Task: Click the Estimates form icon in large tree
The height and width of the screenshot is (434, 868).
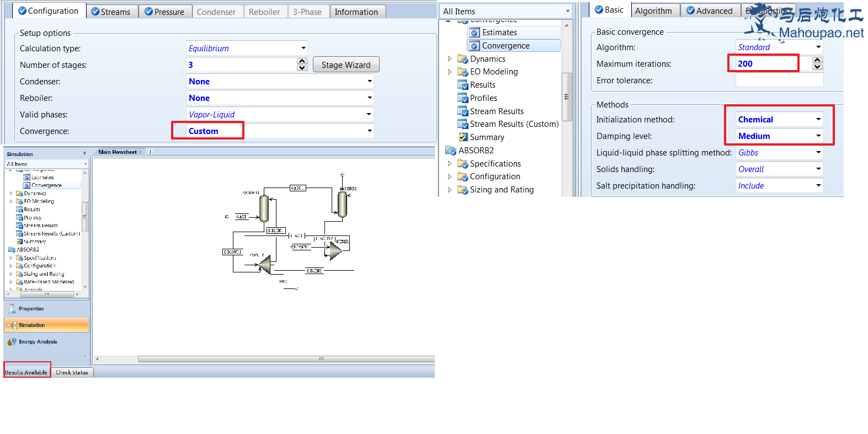Action: [474, 33]
